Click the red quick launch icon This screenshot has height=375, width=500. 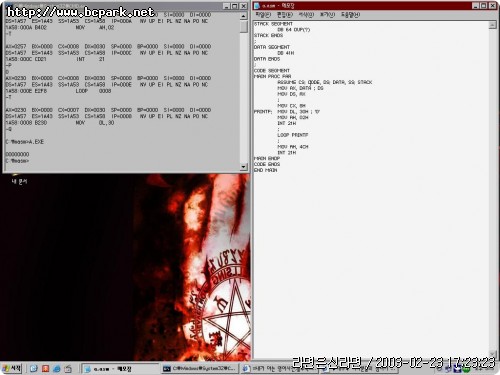pyautogui.click(x=45, y=368)
